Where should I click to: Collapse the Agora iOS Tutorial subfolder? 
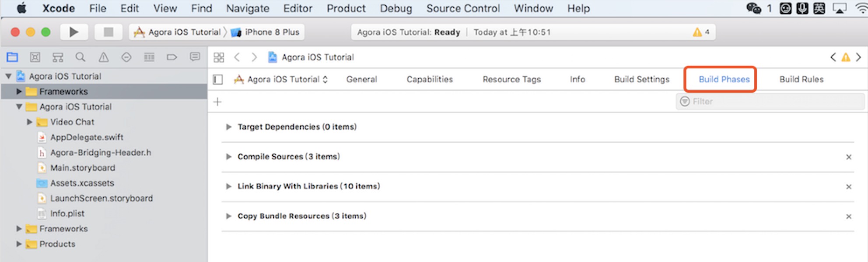click(19, 107)
